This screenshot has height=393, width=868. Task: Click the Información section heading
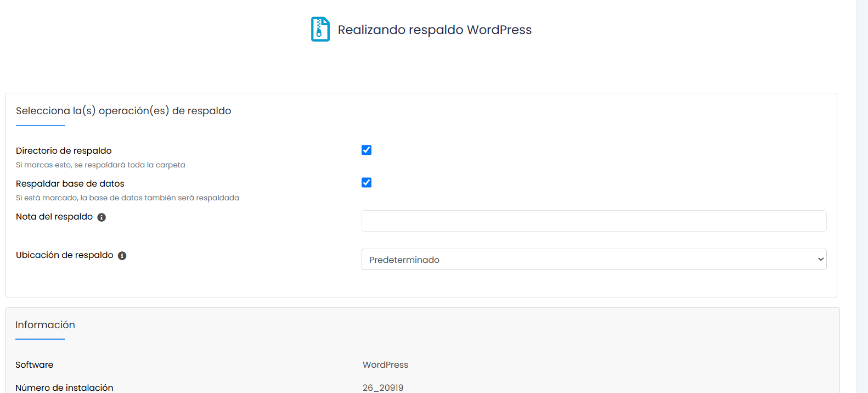pos(45,325)
